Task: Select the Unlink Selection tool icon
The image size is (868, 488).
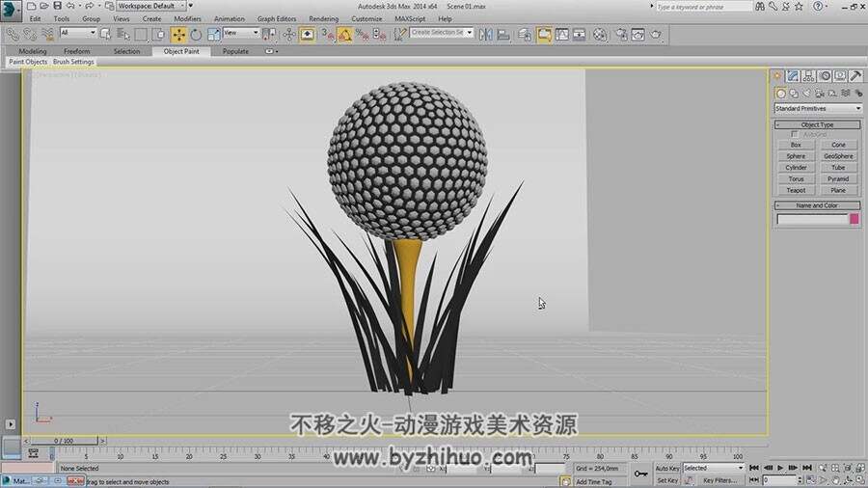Action: (x=30, y=35)
